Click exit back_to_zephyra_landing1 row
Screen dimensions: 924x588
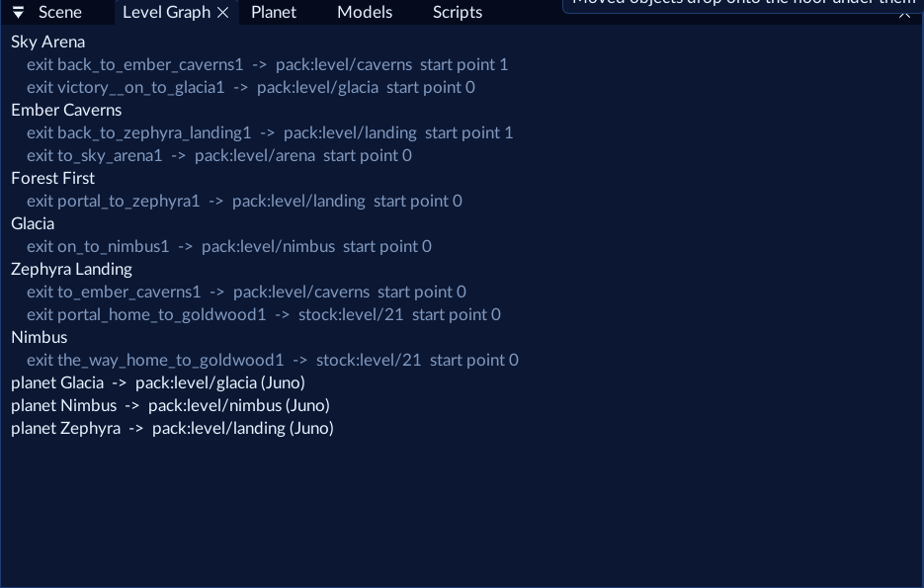tap(270, 133)
